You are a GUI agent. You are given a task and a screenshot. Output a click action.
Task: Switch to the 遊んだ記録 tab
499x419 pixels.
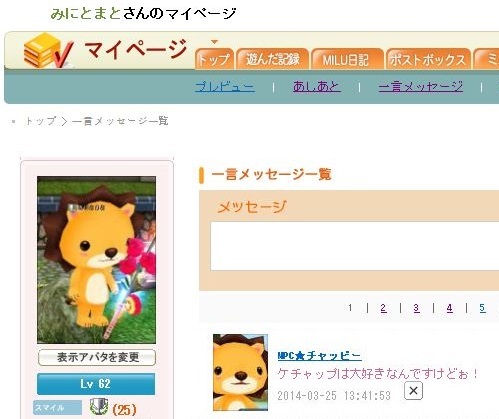point(272,59)
